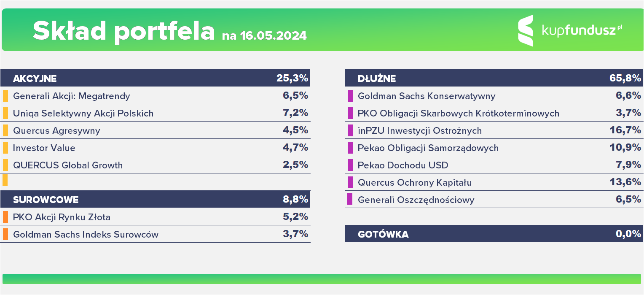Click Pekao Dochodu USD fund name

tap(403, 165)
